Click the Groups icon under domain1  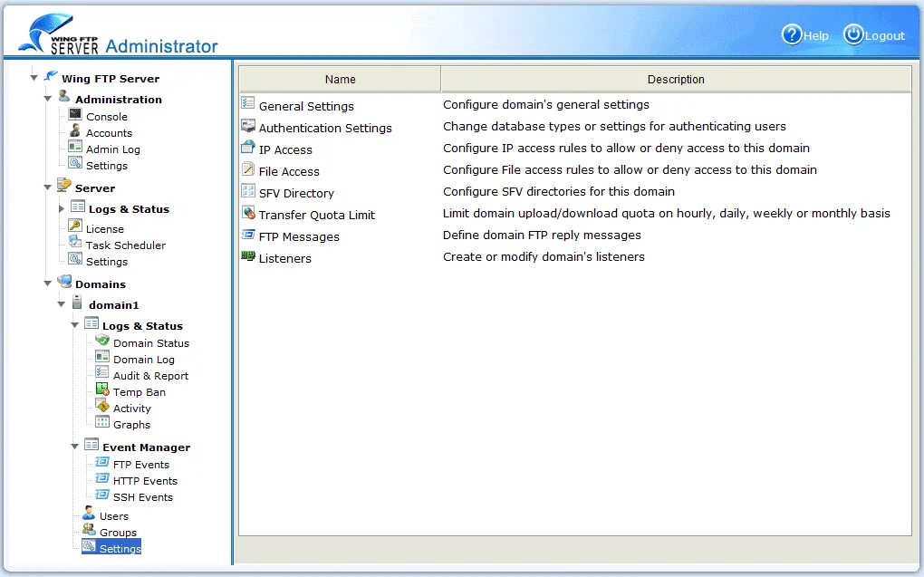pos(89,529)
